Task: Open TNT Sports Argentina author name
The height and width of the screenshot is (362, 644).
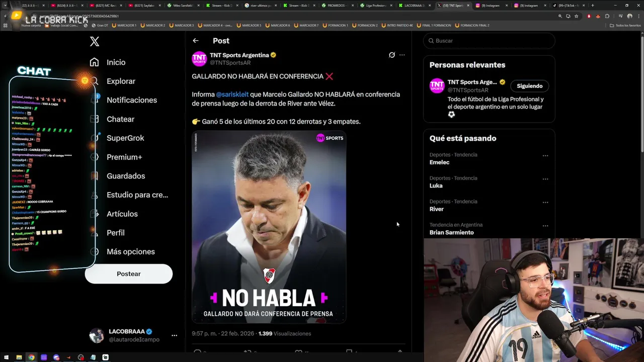Action: click(239, 55)
